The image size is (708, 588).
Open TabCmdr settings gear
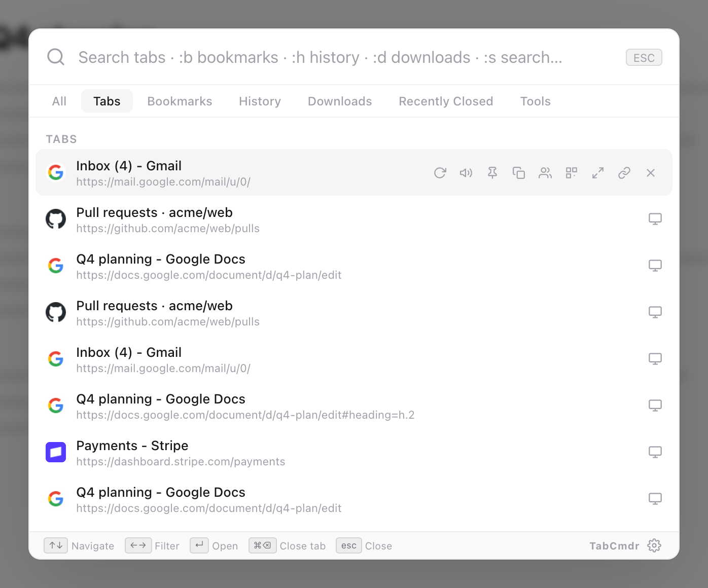click(x=654, y=545)
